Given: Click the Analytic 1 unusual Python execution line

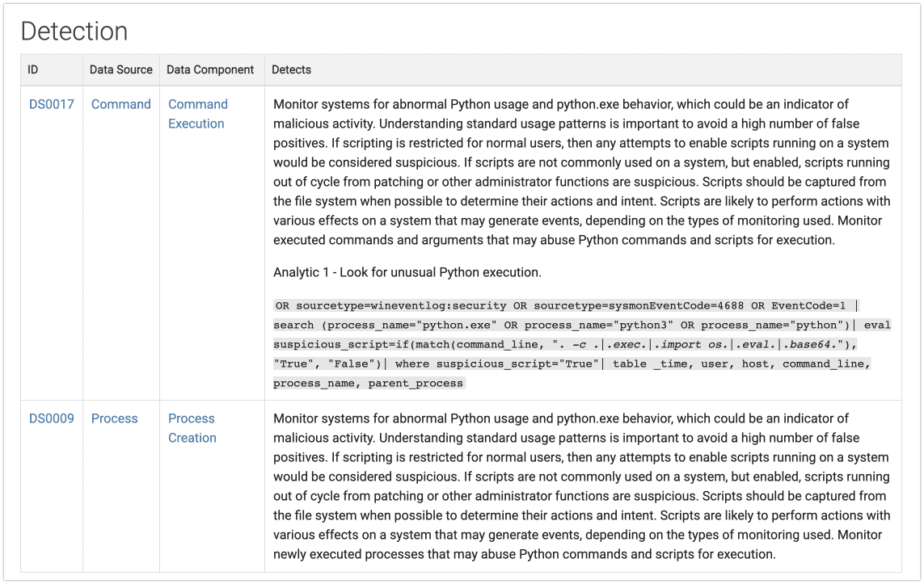Looking at the screenshot, I should point(407,272).
